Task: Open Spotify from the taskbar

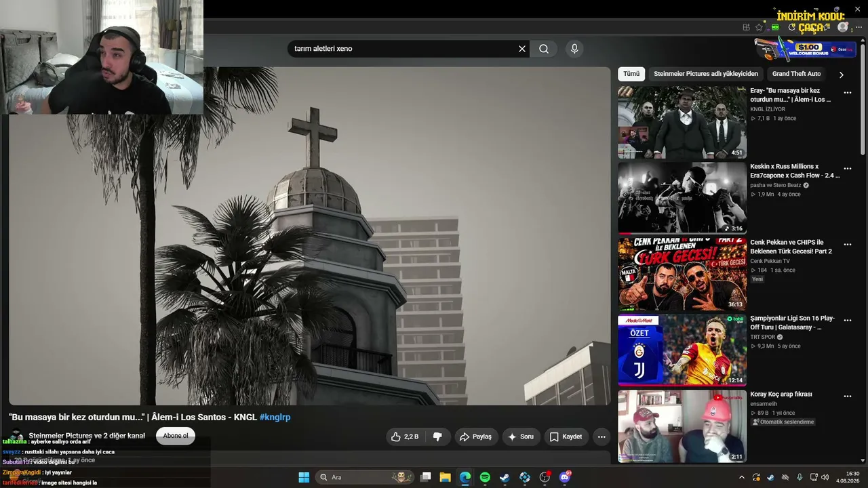Action: (x=485, y=477)
